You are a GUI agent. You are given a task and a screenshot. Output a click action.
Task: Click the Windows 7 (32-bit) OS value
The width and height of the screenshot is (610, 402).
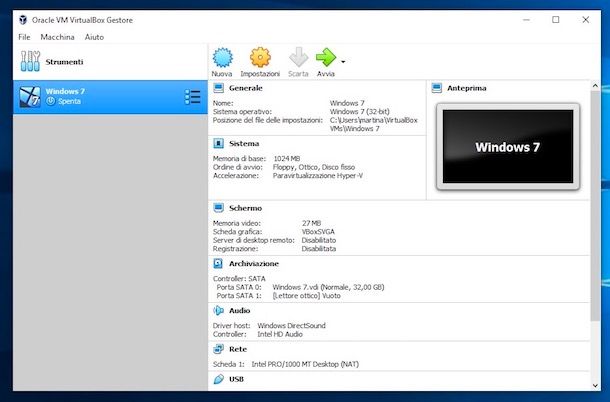click(x=360, y=111)
